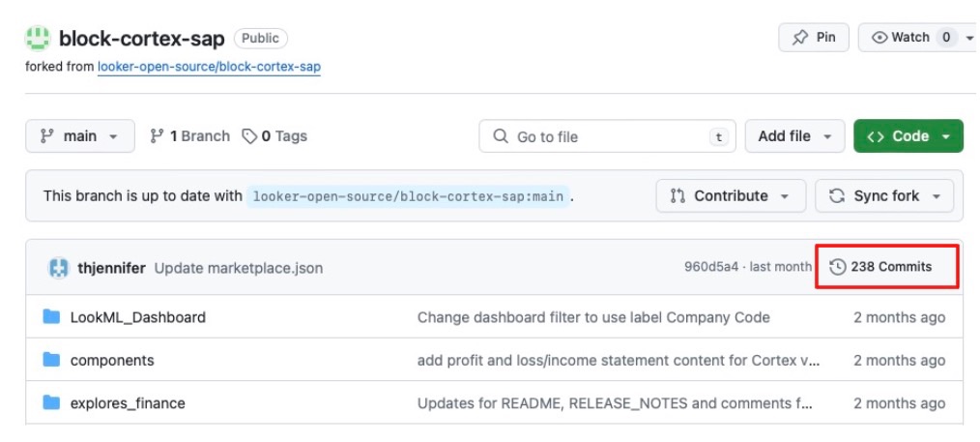Viewport: 980px width, 442px height.
Task: View the 238 Commits history
Action: [880, 267]
